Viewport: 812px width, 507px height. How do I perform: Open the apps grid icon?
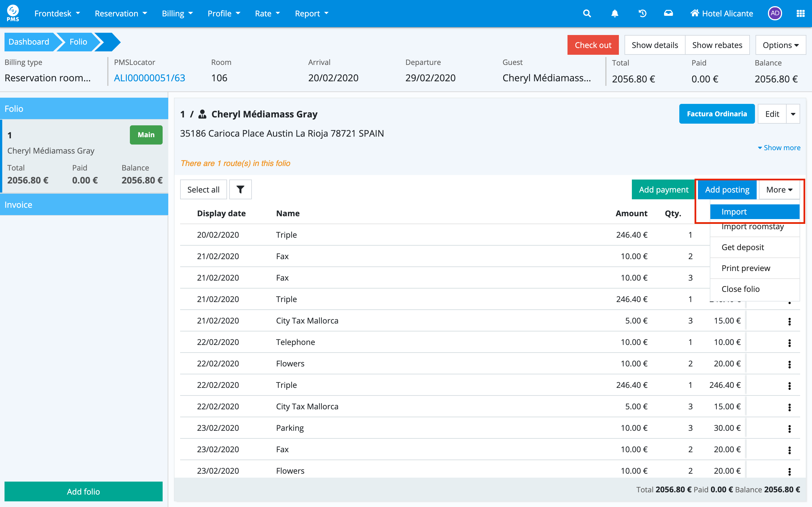(x=800, y=14)
